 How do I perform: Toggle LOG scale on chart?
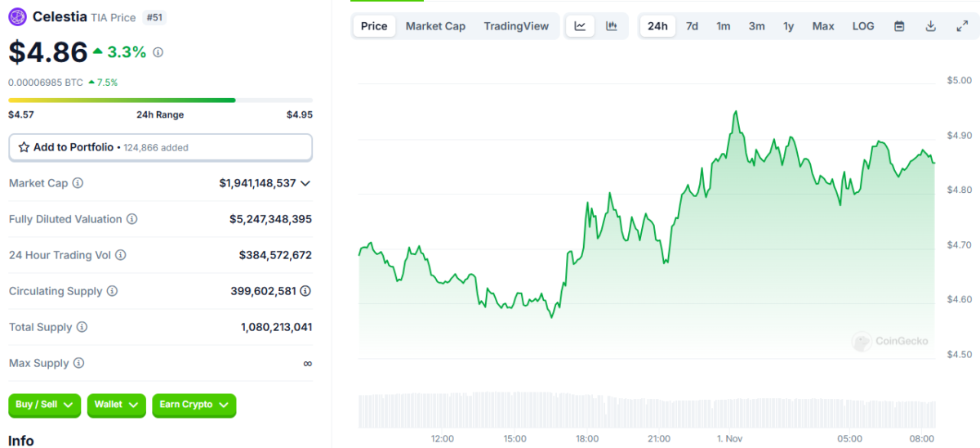[863, 26]
